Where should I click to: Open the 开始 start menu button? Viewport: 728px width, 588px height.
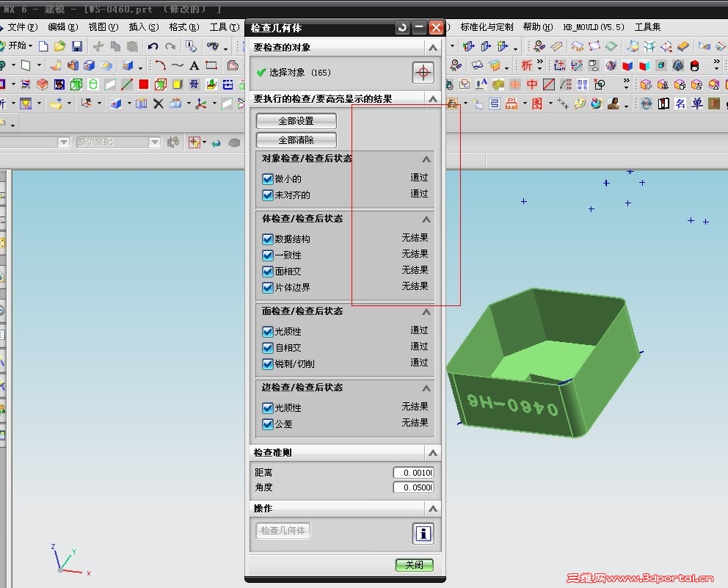[x=17, y=46]
